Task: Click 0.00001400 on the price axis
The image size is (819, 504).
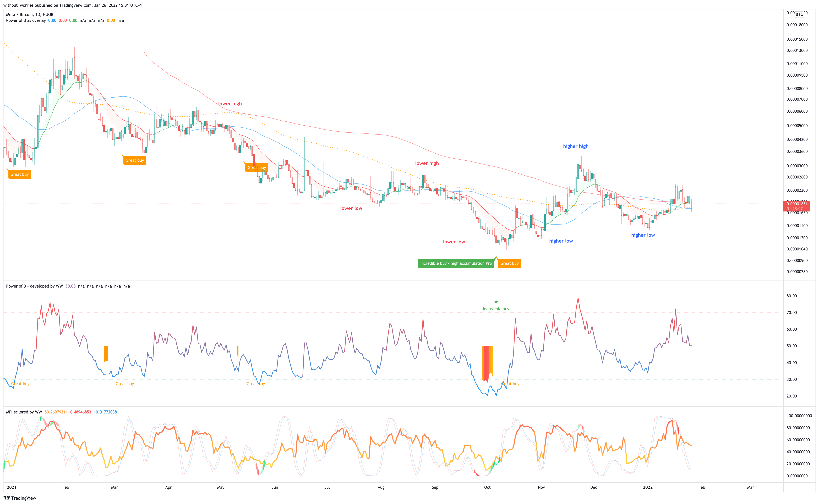Action: click(797, 226)
